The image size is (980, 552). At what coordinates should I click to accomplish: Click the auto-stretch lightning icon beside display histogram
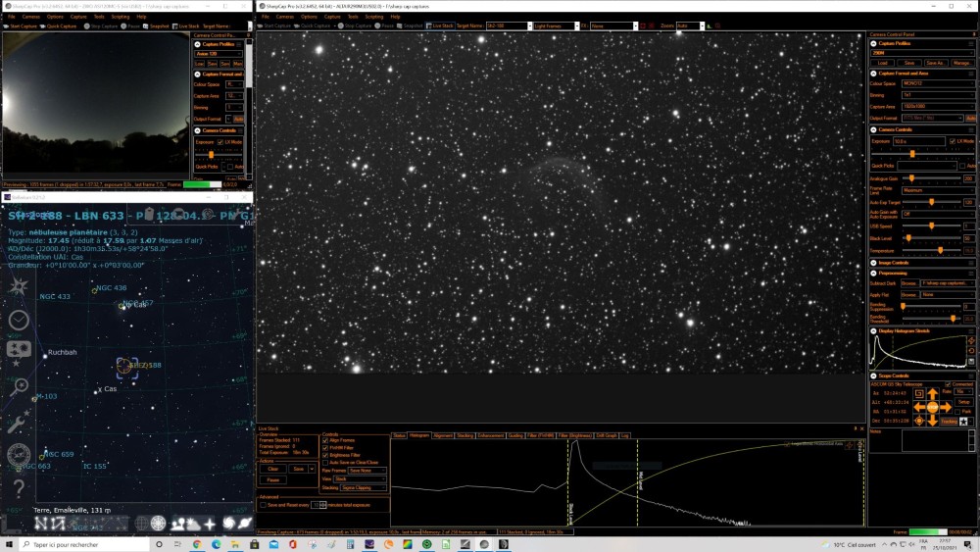pos(971,340)
